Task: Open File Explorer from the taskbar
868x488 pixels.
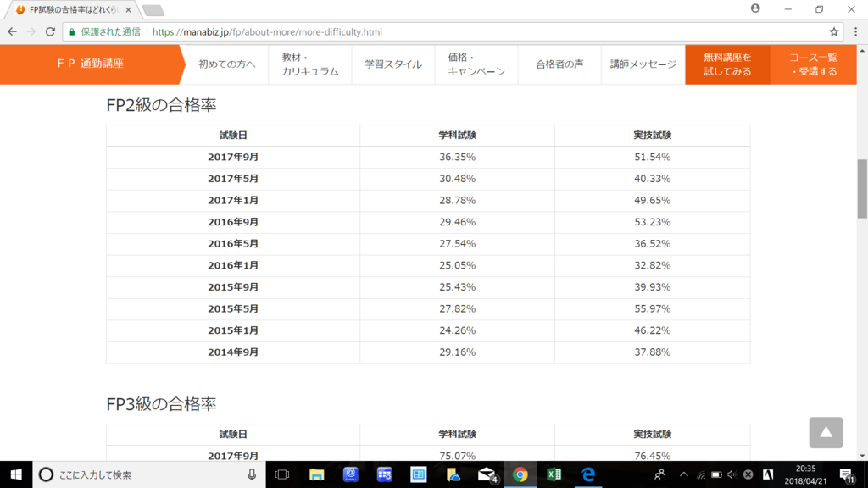Action: (317, 474)
